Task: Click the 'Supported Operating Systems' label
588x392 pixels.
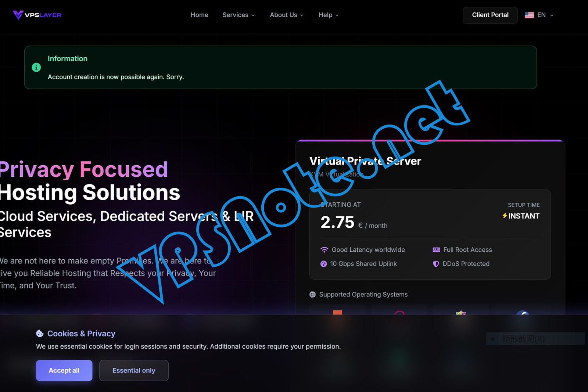Action: (363, 294)
